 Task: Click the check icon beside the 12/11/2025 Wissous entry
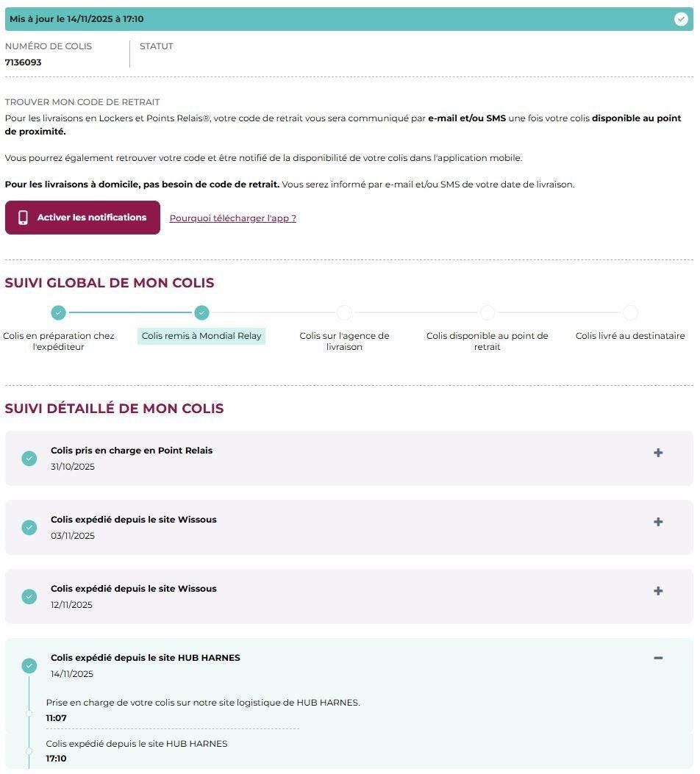click(x=29, y=597)
